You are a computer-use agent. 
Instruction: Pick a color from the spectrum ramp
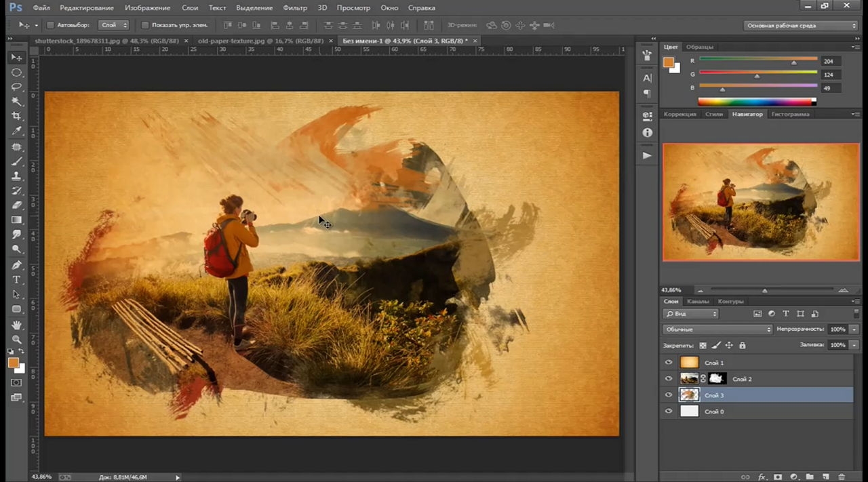tap(757, 102)
